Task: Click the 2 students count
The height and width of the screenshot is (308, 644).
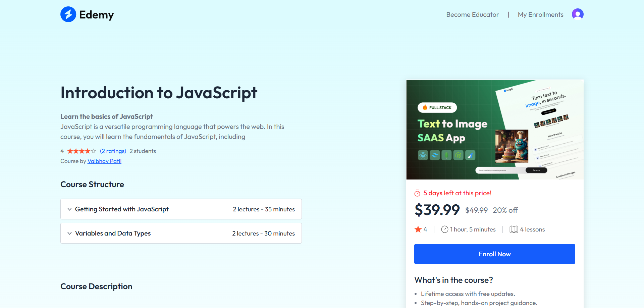Action: coord(143,151)
